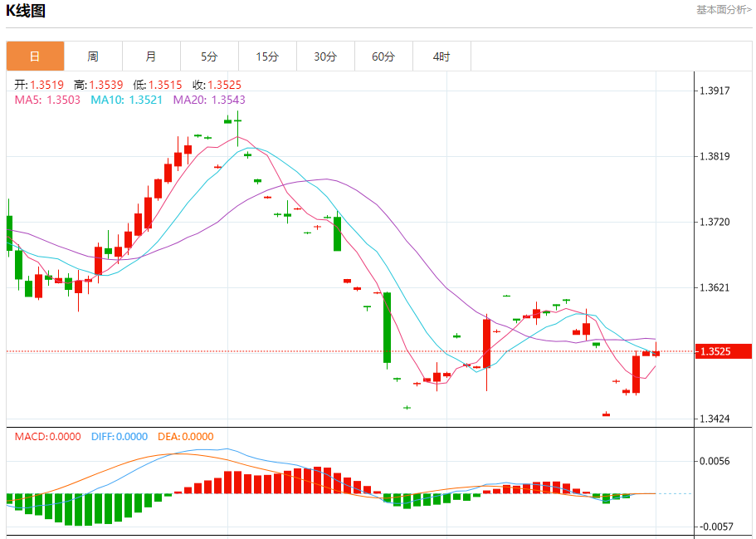Click the 1.3917 price axis label
The width and height of the screenshot is (756, 539).
point(715,91)
